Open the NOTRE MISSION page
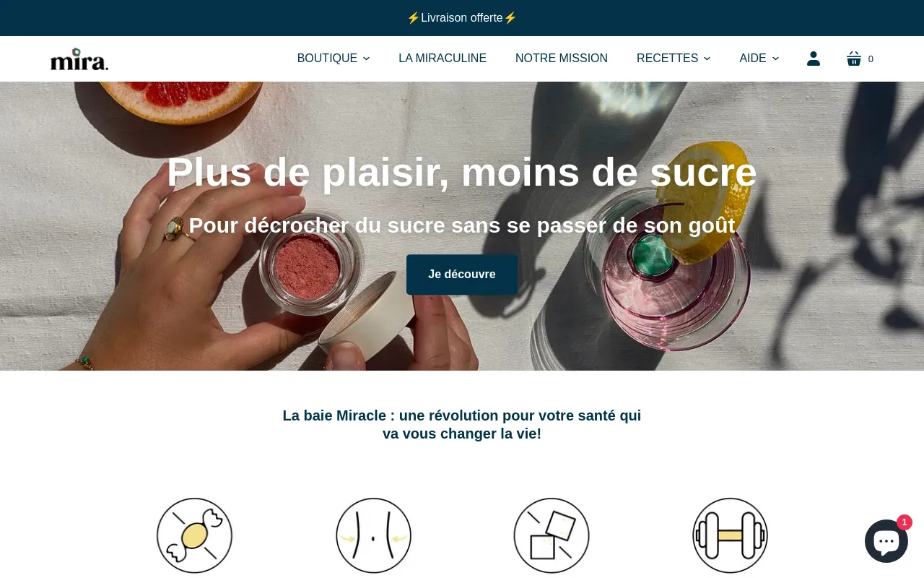Viewport: 924px width, 578px height. [562, 59]
